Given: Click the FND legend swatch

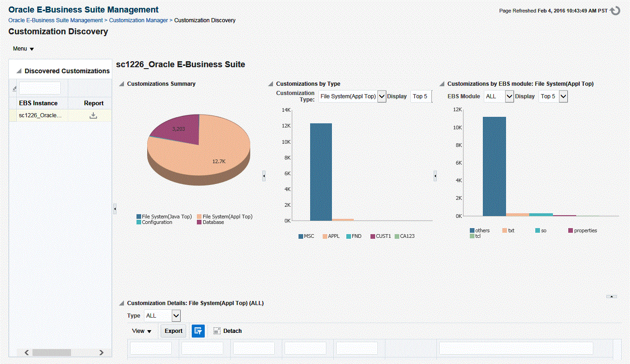Looking at the screenshot, I should coord(349,236).
